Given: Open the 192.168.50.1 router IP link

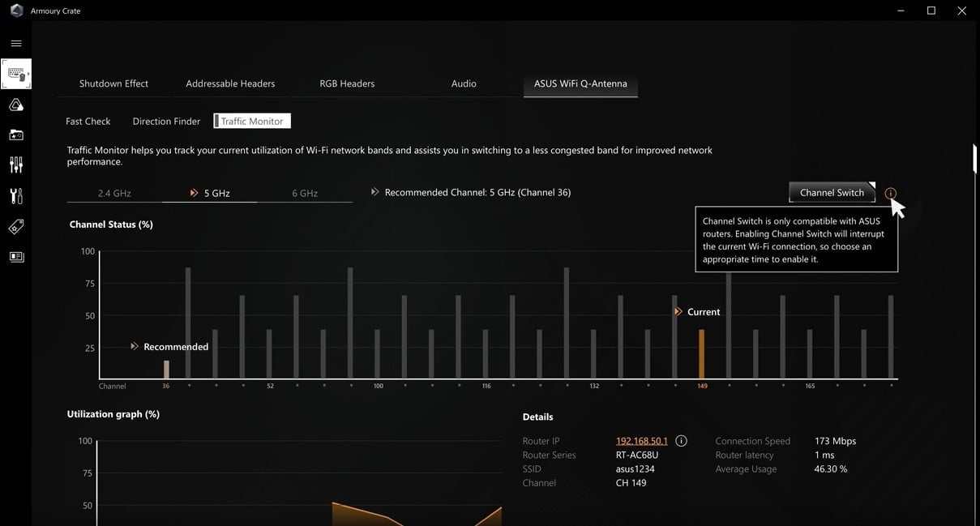Looking at the screenshot, I should pos(642,441).
